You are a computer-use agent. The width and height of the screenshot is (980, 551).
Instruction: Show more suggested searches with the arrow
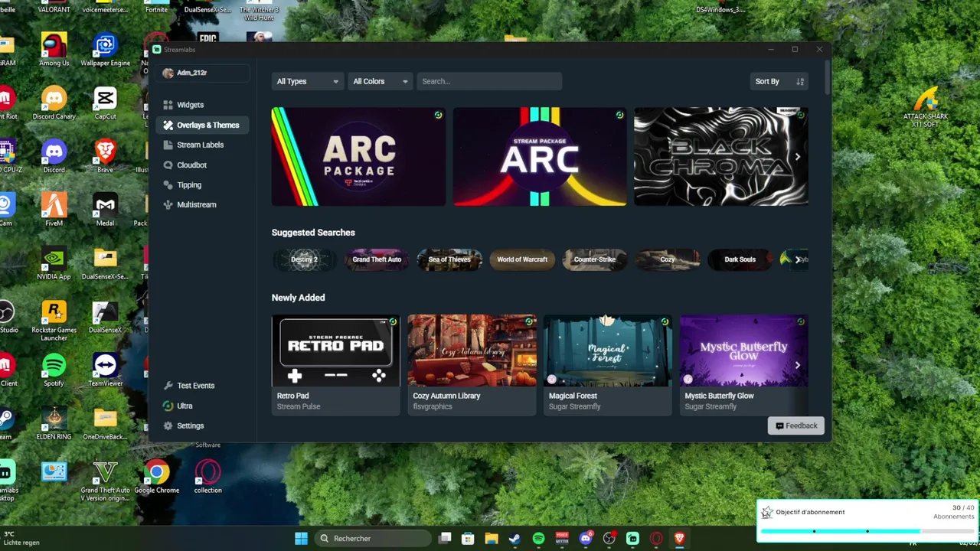tap(797, 259)
